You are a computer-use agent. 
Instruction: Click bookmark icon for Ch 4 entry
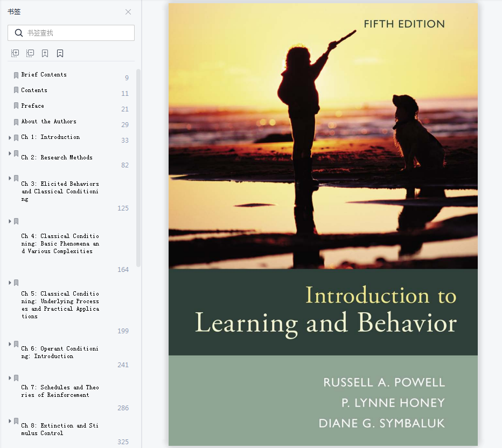pyautogui.click(x=16, y=221)
